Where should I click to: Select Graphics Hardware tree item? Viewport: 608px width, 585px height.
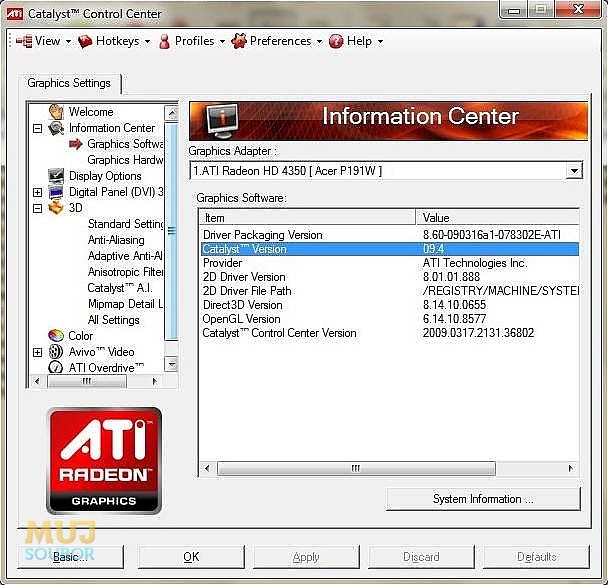(125, 160)
